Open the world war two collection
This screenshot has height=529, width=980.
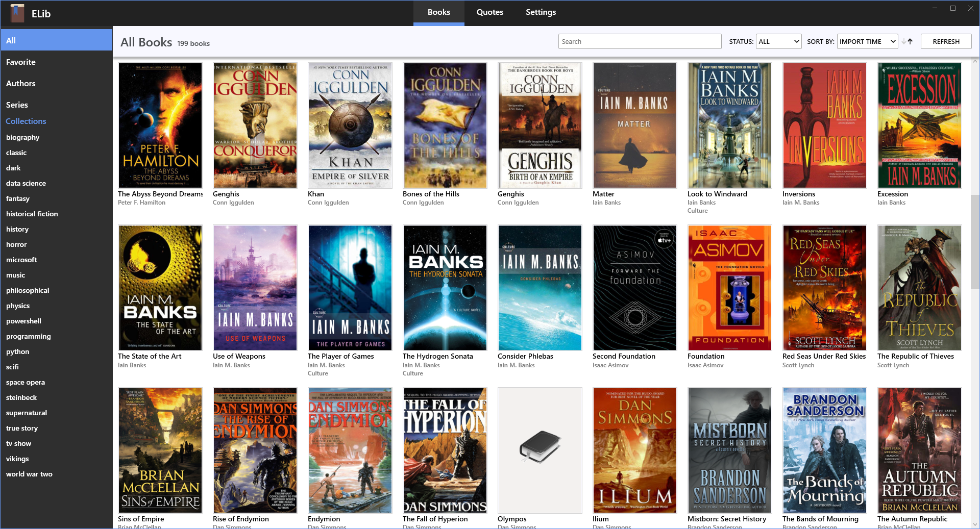[x=29, y=474]
